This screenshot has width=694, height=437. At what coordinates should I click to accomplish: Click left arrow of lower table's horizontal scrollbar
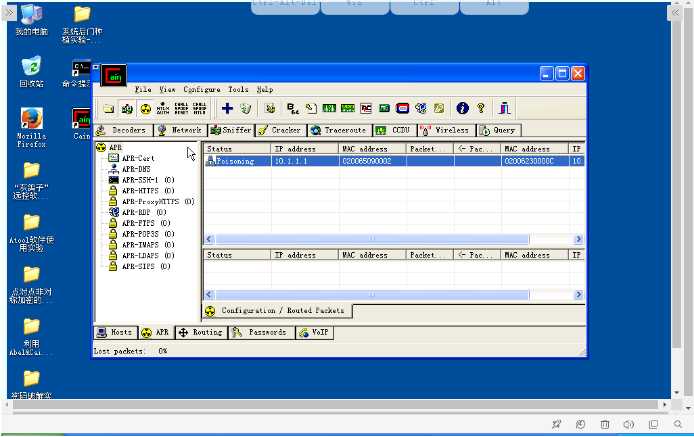(209, 295)
